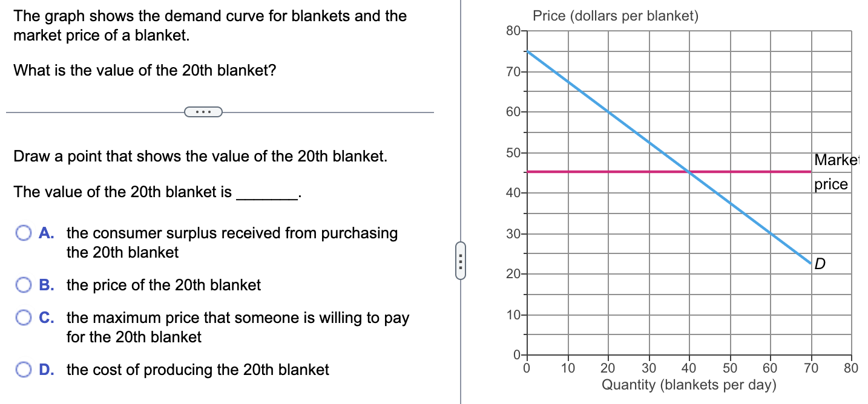
Task: Select answer choice D about production cost
Action: tap(23, 368)
